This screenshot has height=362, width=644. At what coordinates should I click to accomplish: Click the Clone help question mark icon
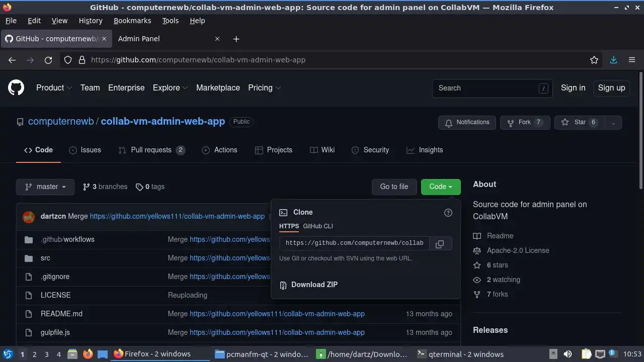[x=448, y=213]
